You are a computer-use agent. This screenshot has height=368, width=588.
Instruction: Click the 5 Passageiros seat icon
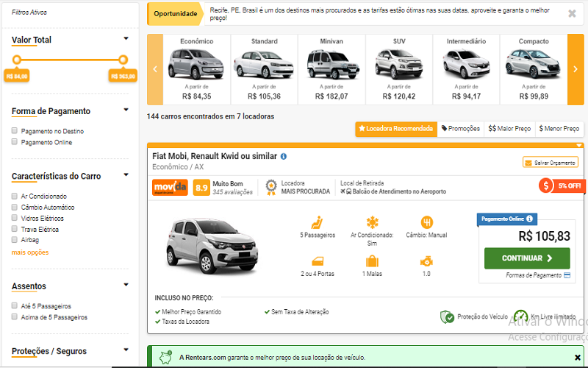(318, 222)
